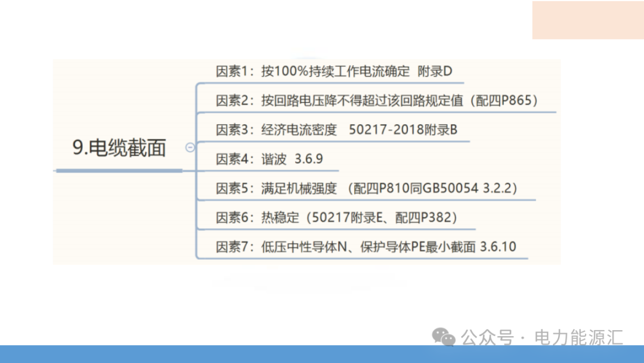
Task: Click the 公众号 watermark text
Action: [x=487, y=338]
